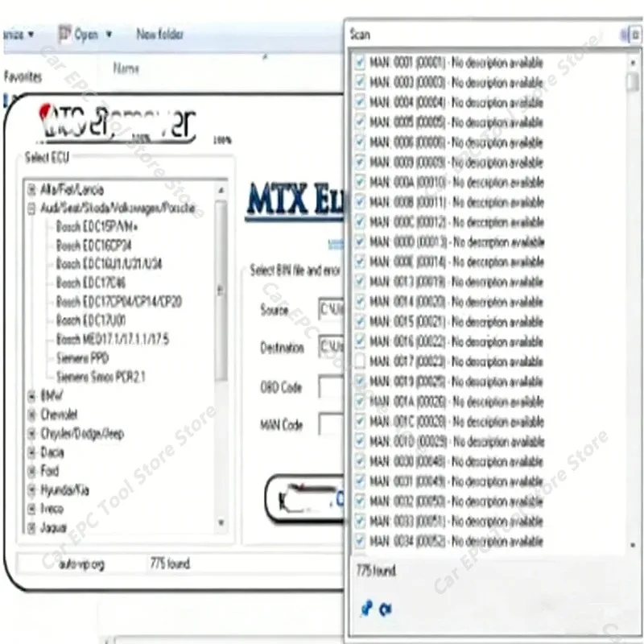Click row text 'MAN: 000B (00011)'
Image resolution: width=644 pixels, height=644 pixels.
(x=408, y=202)
